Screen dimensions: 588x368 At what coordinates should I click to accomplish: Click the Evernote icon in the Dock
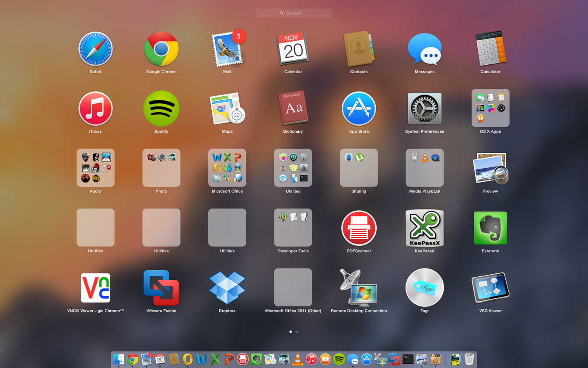tap(256, 359)
